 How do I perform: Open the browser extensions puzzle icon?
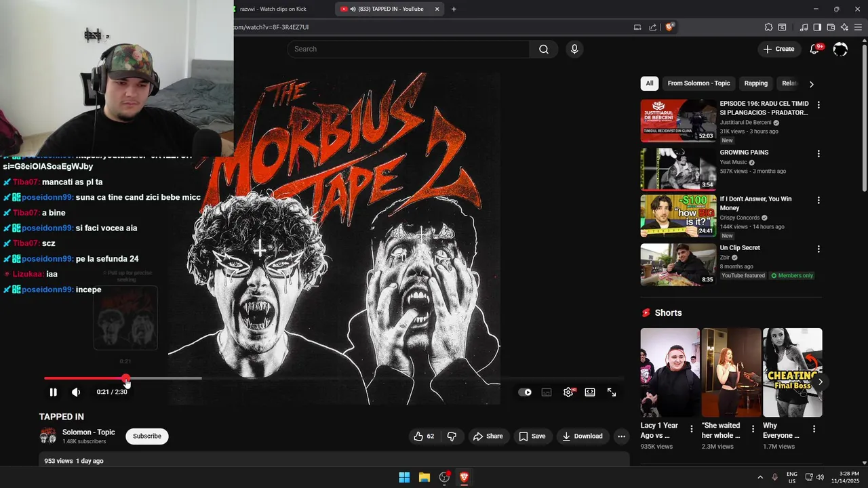click(x=768, y=27)
